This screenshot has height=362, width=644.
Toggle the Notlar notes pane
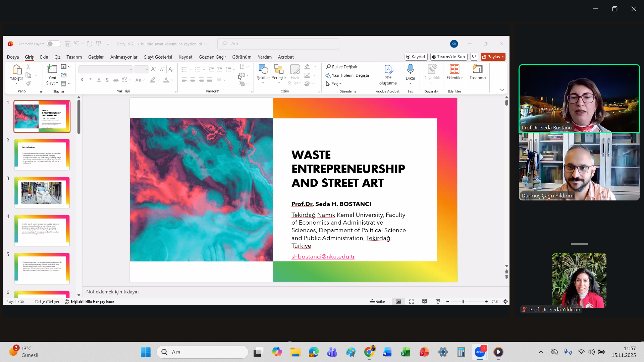(x=377, y=302)
